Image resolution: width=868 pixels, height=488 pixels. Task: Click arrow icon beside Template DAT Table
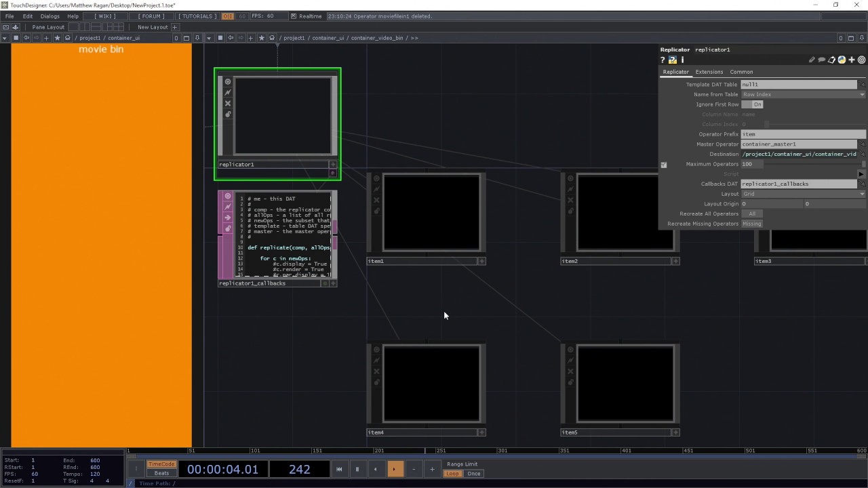[863, 85]
